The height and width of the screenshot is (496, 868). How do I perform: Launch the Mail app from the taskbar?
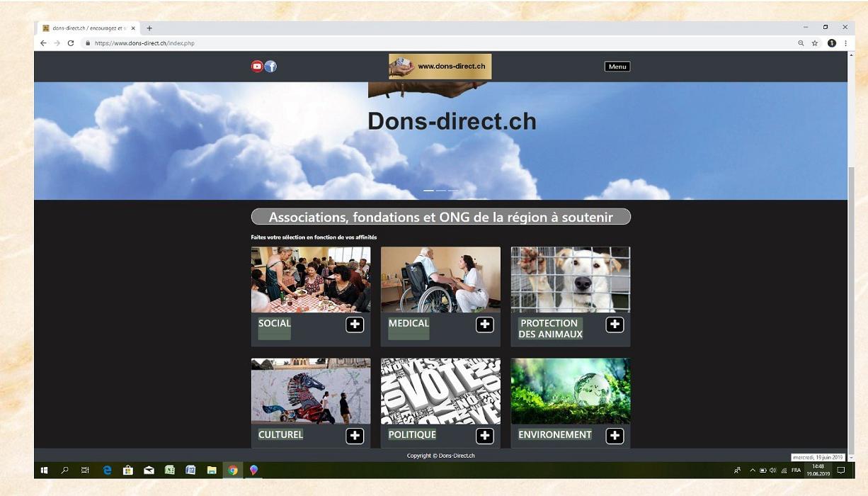pos(149,470)
